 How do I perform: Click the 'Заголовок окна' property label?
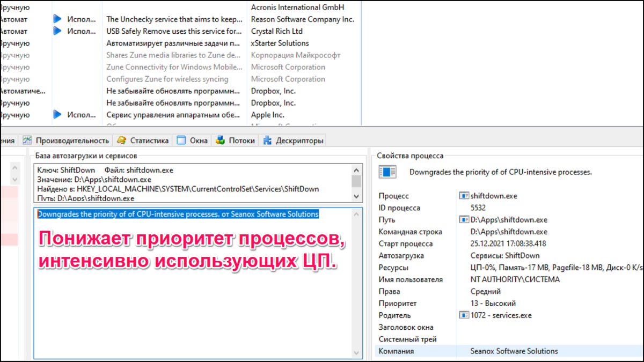(406, 327)
